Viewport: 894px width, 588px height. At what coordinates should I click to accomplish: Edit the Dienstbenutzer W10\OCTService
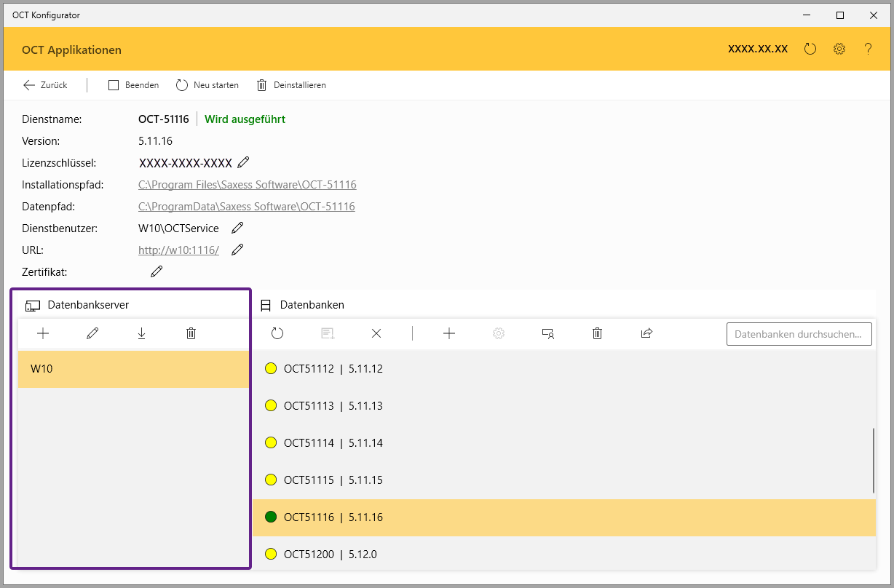coord(237,228)
